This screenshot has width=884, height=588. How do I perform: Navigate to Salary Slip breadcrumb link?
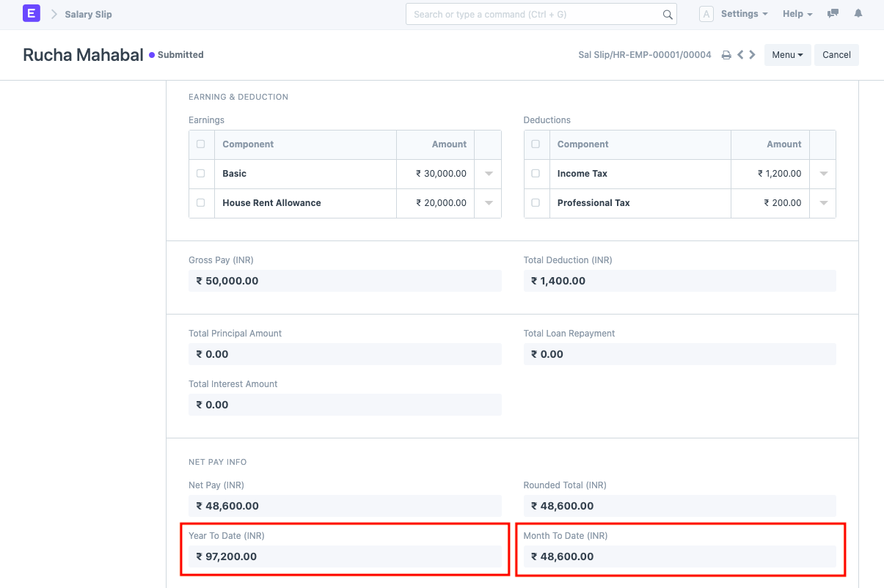(88, 15)
